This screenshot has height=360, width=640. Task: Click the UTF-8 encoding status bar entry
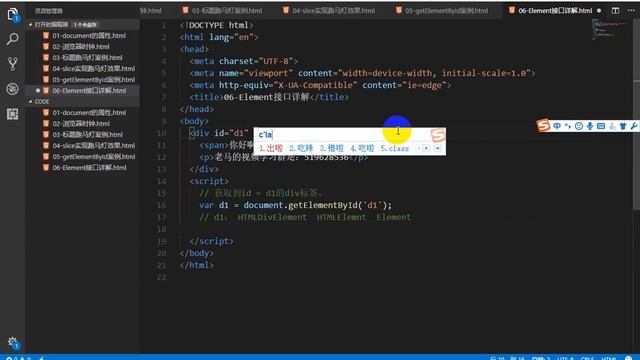click(565, 358)
